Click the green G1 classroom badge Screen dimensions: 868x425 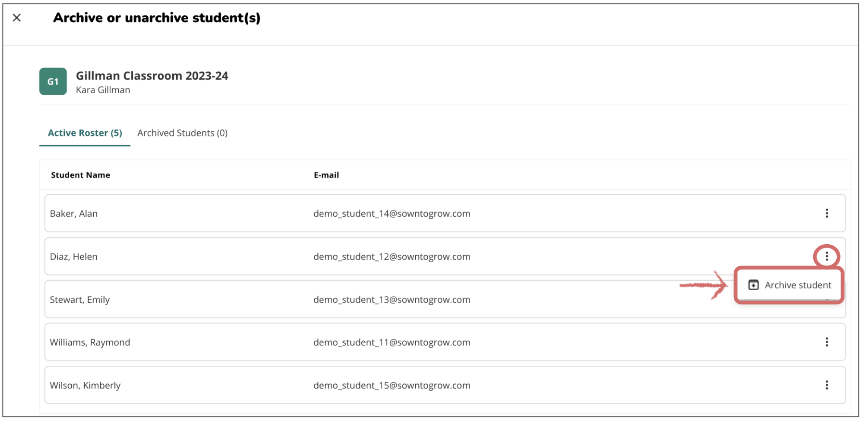53,82
